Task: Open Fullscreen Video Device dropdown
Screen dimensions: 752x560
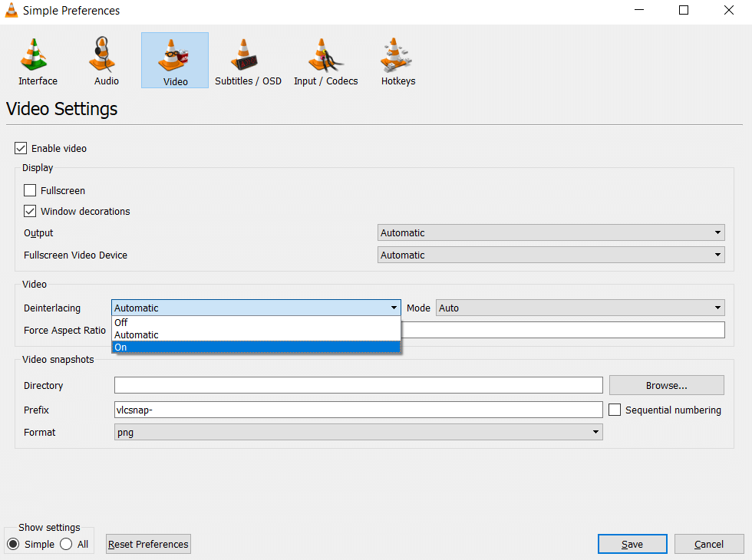Action: [x=551, y=255]
